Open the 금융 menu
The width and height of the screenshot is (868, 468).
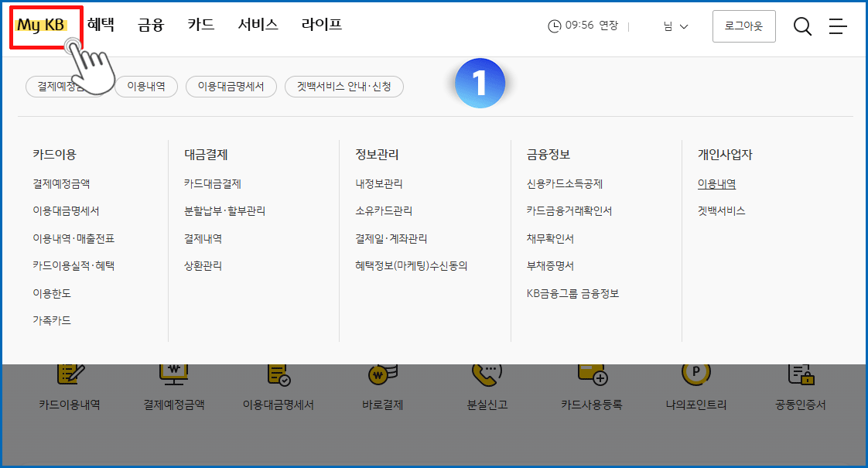click(151, 25)
